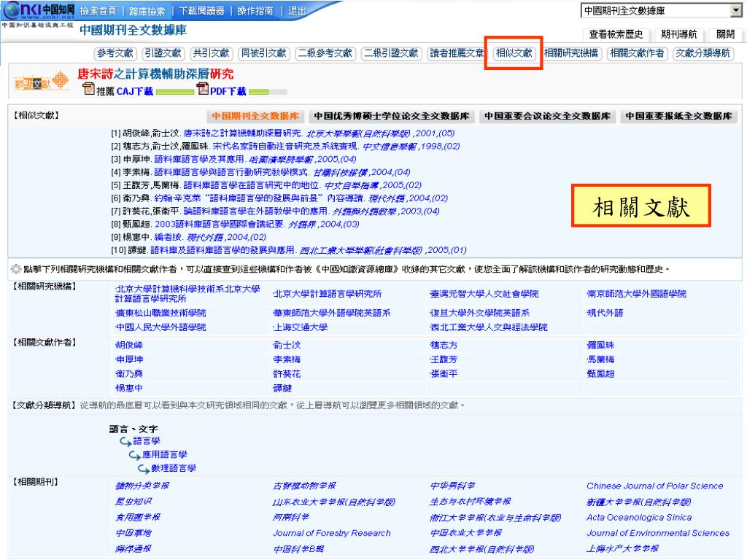Select the 二級參考文獻 tab
747x560 pixels.
[x=325, y=53]
